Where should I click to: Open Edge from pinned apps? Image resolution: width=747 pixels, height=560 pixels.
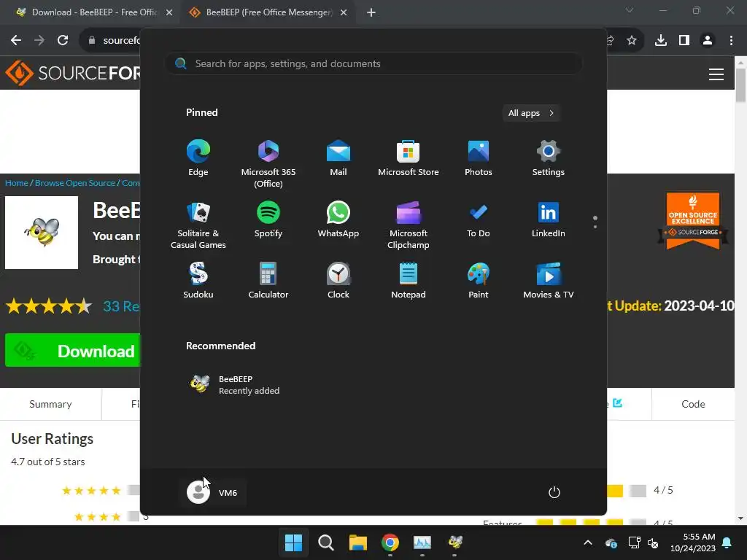198,158
